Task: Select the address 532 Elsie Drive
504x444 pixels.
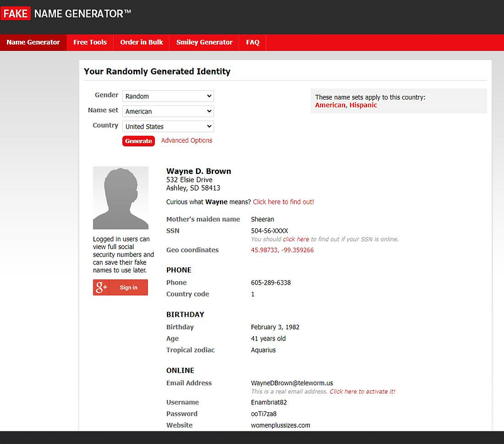Action: 190,180
